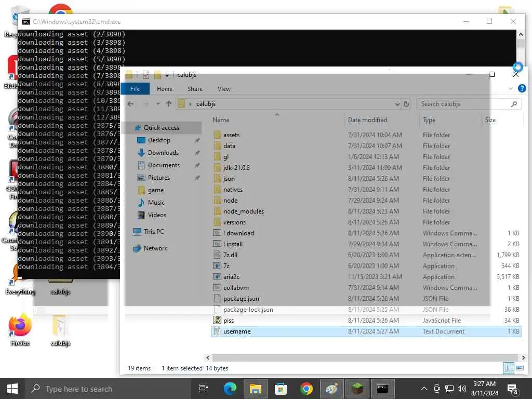Open the File tab in Explorer
Viewport: 532px width, 399px height.
pos(135,88)
